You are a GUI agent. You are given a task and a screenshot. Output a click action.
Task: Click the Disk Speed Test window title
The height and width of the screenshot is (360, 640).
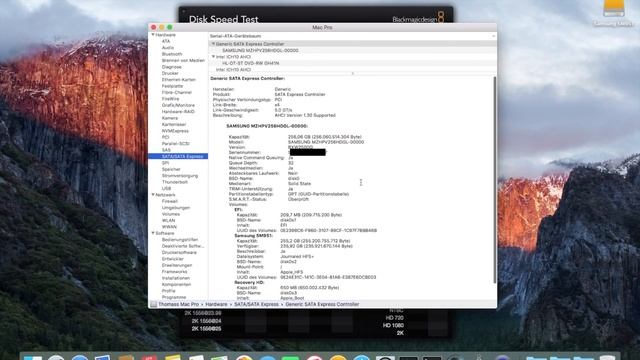pos(223,19)
